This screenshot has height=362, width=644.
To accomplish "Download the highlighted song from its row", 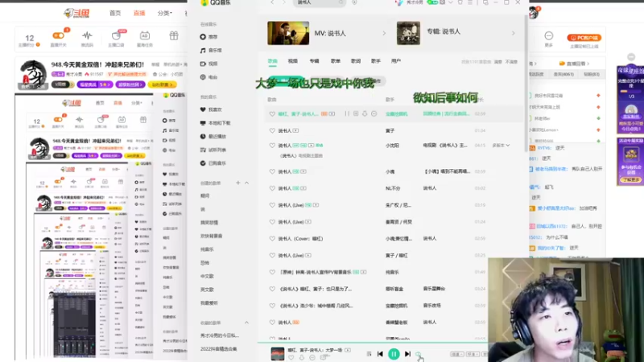I will [365, 113].
